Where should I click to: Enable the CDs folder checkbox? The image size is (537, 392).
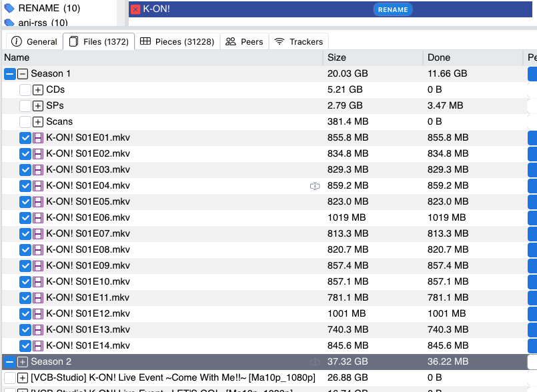(25, 90)
